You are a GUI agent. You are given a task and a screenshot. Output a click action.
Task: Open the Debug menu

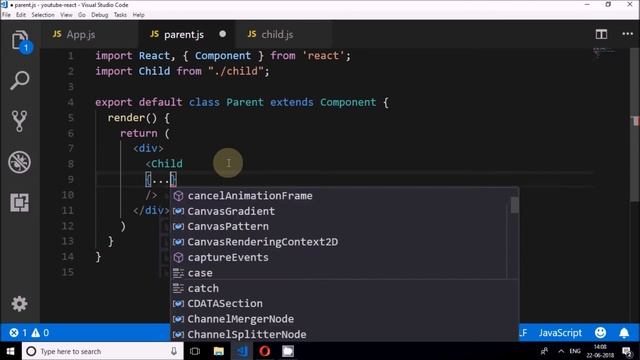(99, 15)
